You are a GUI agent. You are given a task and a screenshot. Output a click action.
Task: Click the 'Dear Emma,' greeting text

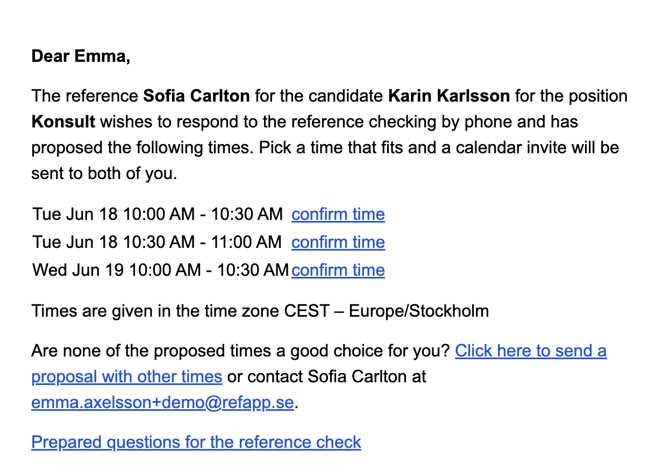pos(81,56)
